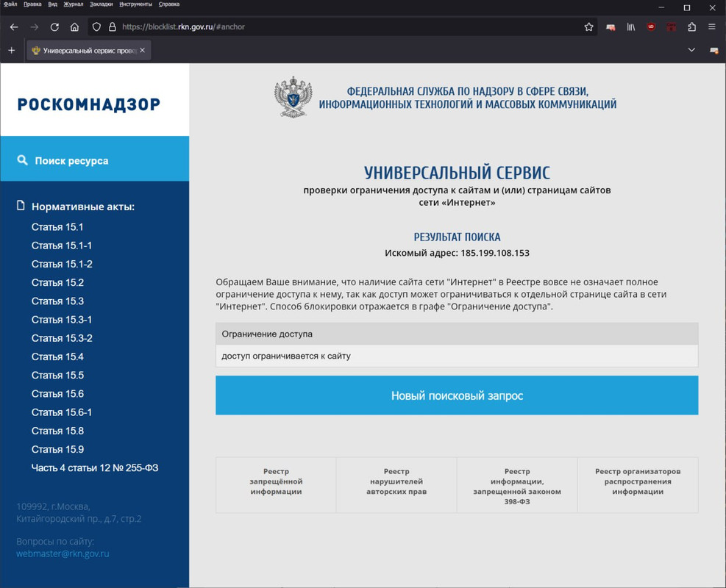Open the Закладки menu
This screenshot has width=726, height=588.
[102, 4]
